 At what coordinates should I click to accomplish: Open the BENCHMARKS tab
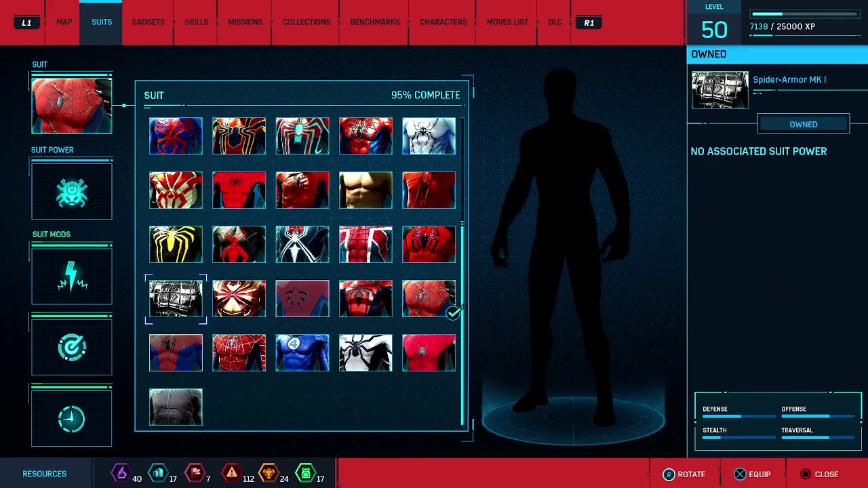[374, 22]
